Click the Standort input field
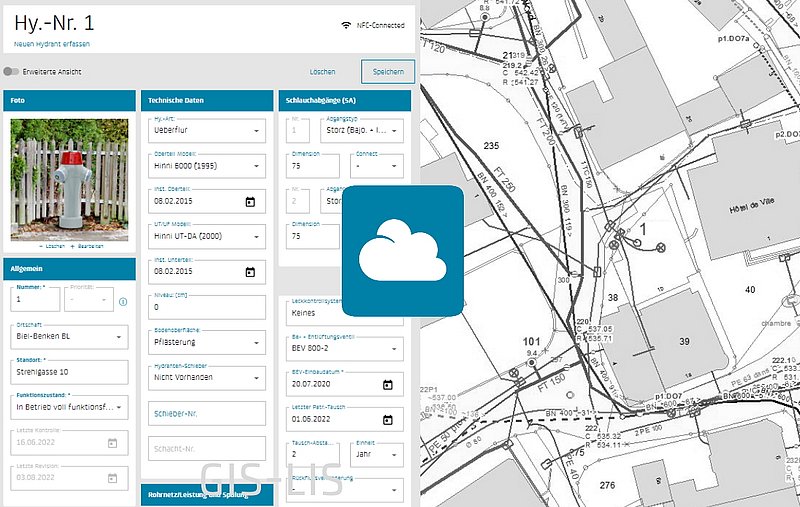 point(68,373)
